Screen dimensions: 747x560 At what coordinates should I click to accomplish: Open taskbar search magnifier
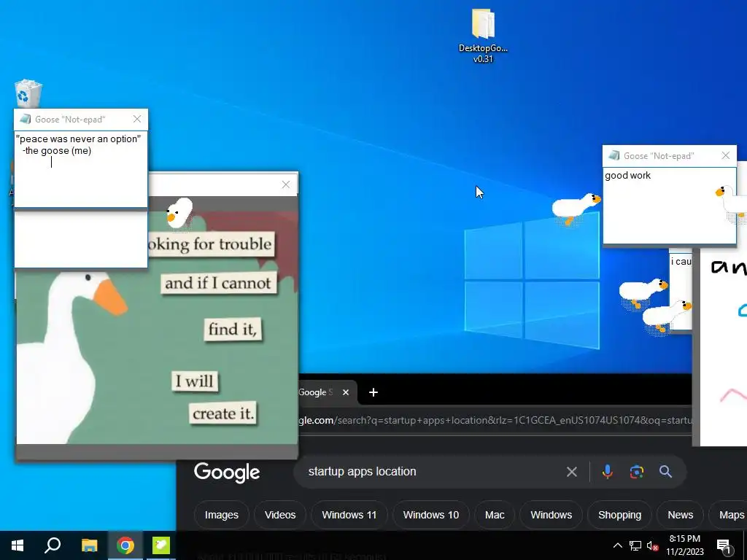(x=53, y=545)
